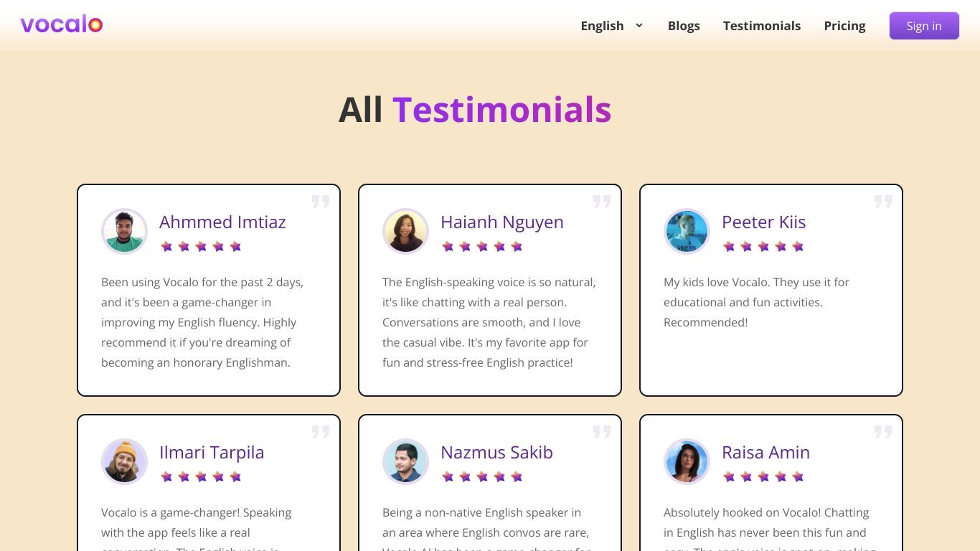This screenshot has width=980, height=551.
Task: Click Ahmmed Imtiaz's avatar photo
Action: (x=124, y=231)
